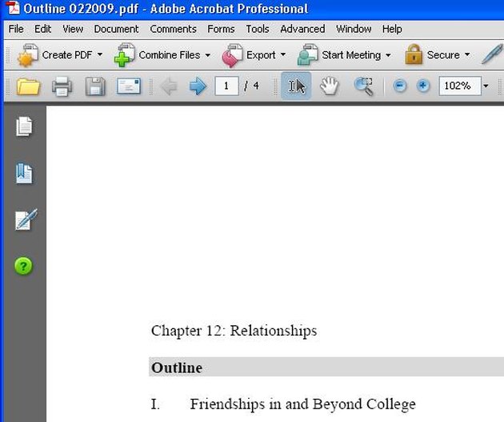Screen dimensions: 504x422
Task: Open the Bookmarks panel in sidebar
Action: tap(25, 174)
